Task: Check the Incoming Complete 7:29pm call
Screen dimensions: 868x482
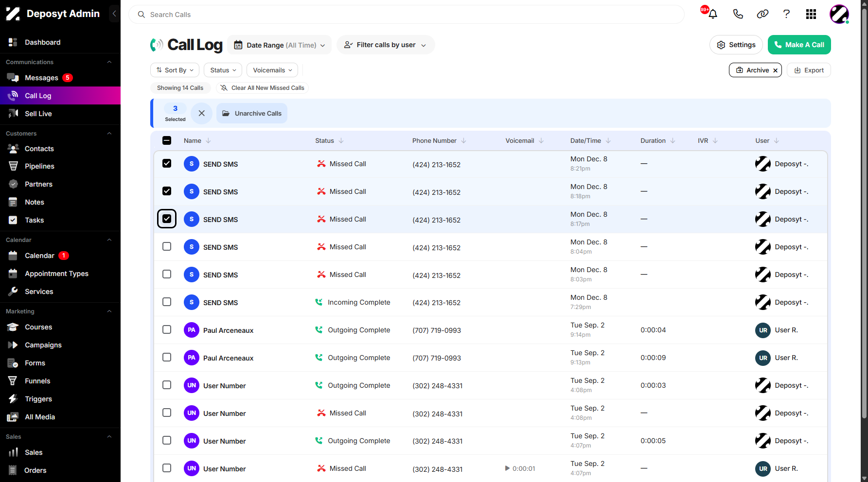Action: point(167,302)
